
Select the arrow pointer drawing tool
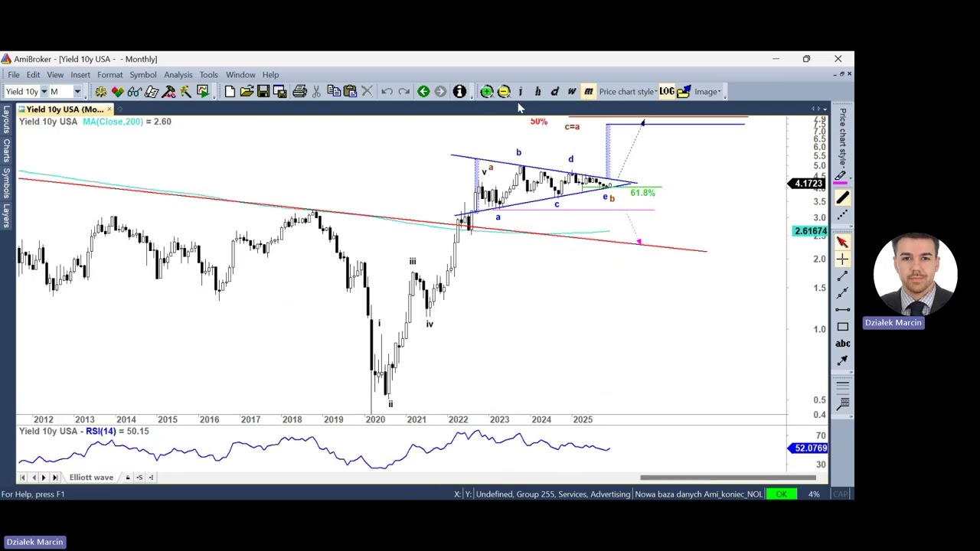[842, 242]
